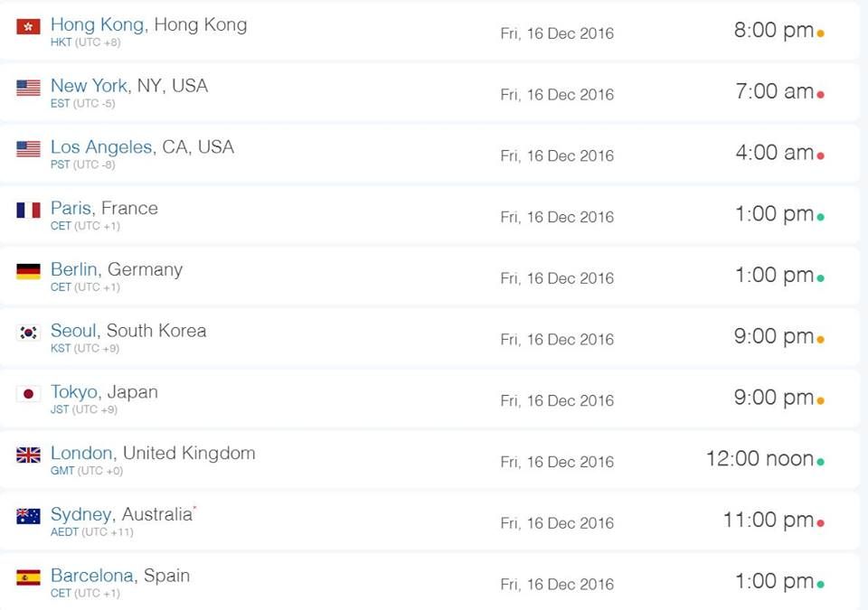
Task: Open the Hong Kong city link
Action: (x=97, y=25)
